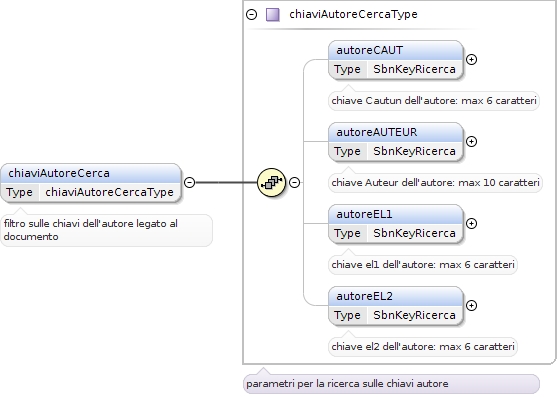Viewport: 558px width, 397px height.
Task: Click the purple complexType icon beside chiaviAutoreCercaType
Action: pyautogui.click(x=273, y=15)
